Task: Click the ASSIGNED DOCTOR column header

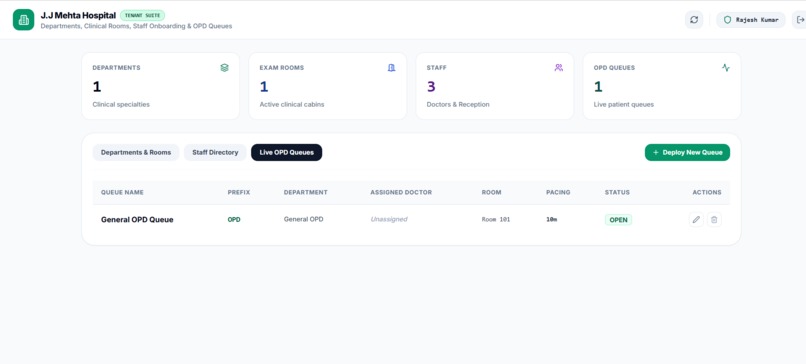Action: [401, 192]
